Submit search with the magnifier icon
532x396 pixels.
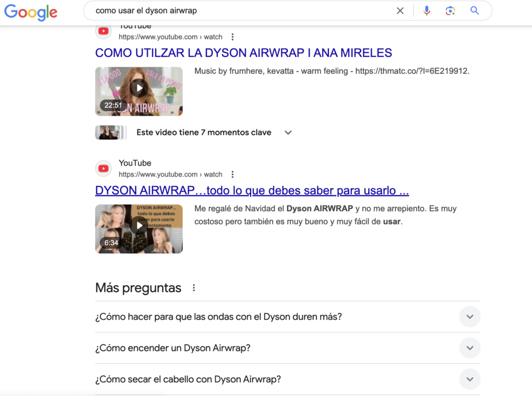(475, 11)
